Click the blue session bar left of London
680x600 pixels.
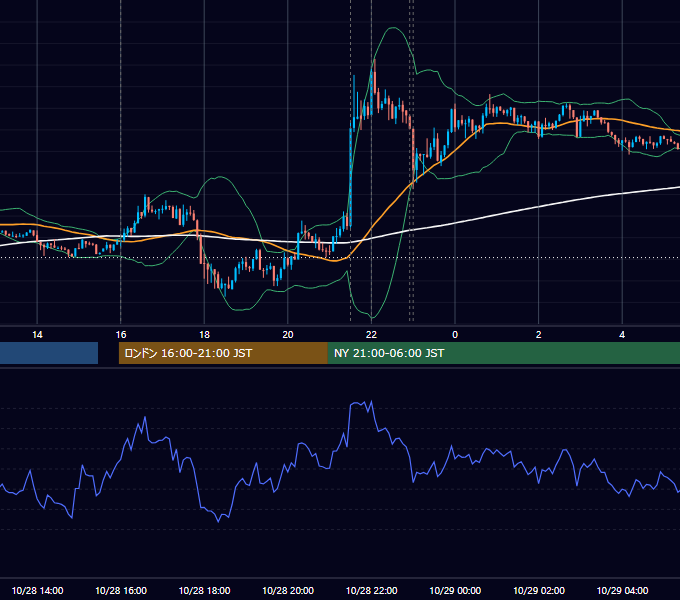(x=49, y=353)
